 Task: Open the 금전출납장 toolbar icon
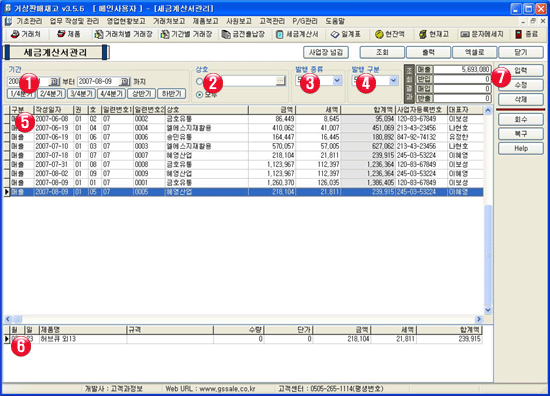[x=243, y=34]
